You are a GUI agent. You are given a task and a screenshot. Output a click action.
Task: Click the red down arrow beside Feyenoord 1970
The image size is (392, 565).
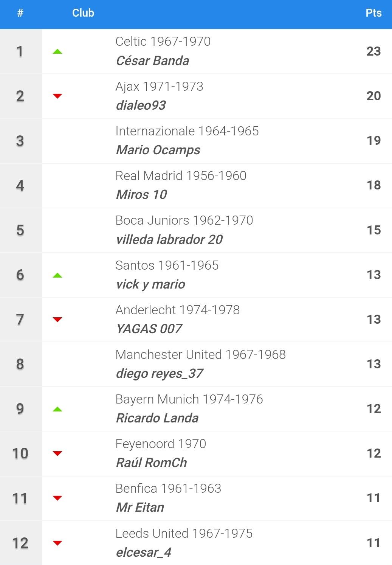point(57,453)
